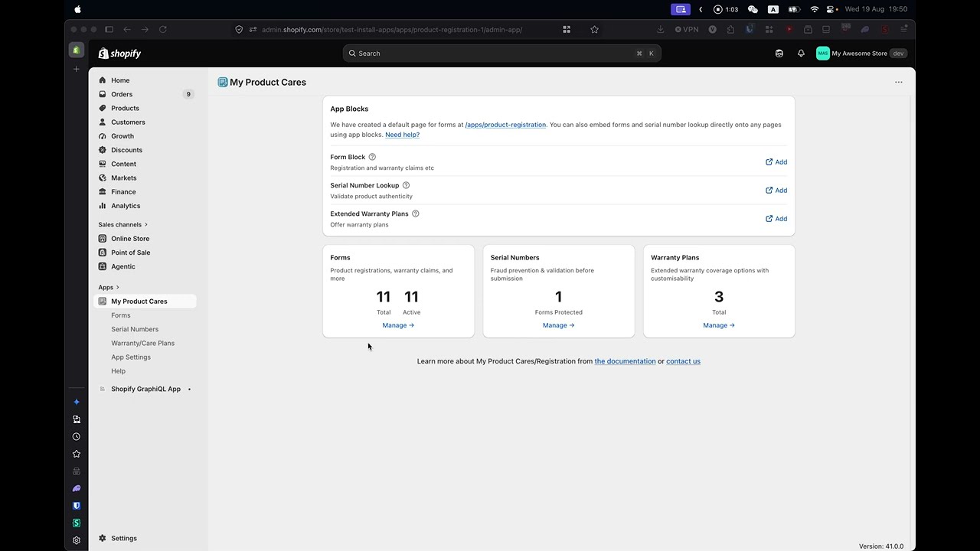
Task: Focus the Shopify Search field
Action: point(501,54)
